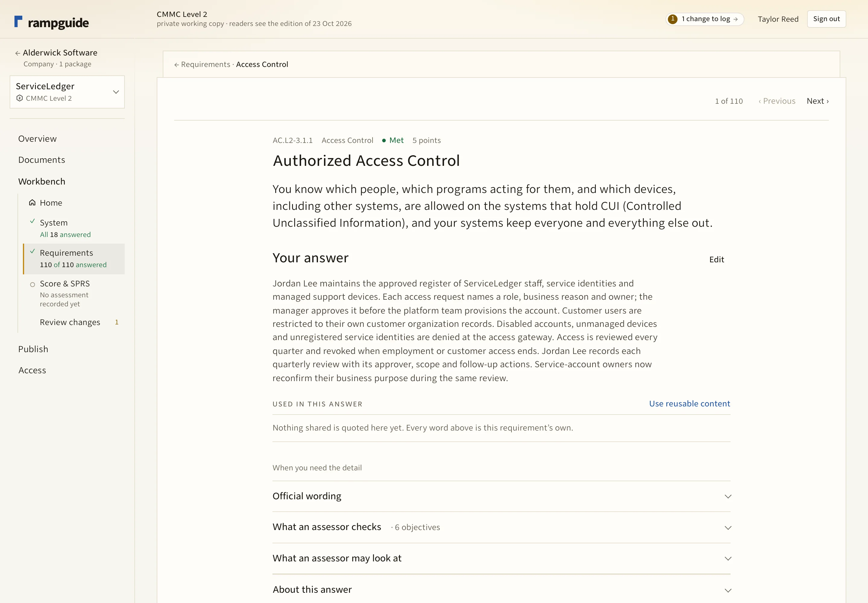868x603 pixels.
Task: Expand What an assessor may look at
Action: 502,558
